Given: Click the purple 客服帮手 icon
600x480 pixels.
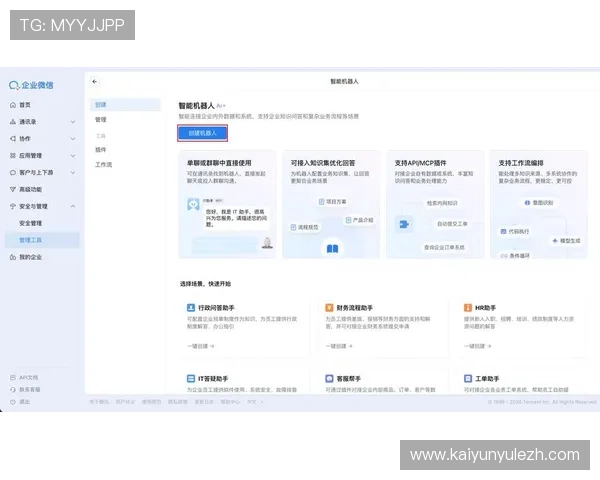Looking at the screenshot, I should pyautogui.click(x=329, y=379).
